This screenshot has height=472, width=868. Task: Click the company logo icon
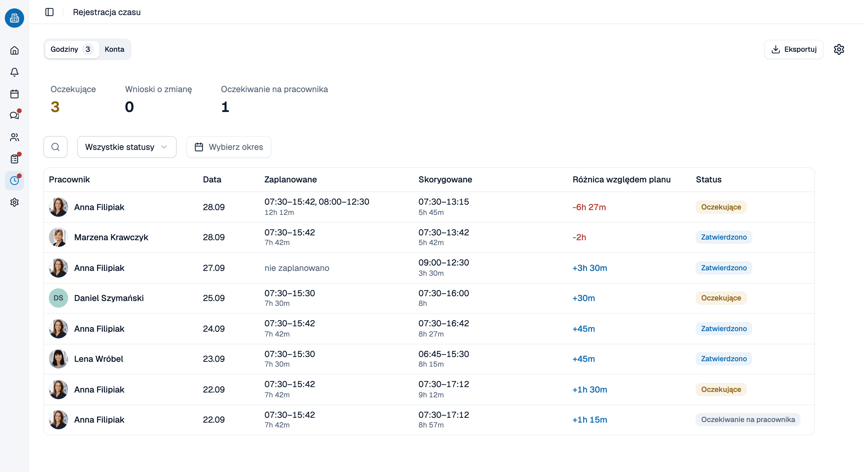coord(14,18)
